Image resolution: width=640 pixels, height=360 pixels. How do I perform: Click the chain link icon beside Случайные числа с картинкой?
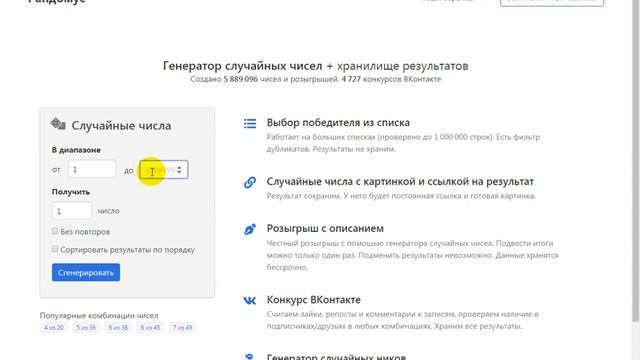pos(250,182)
